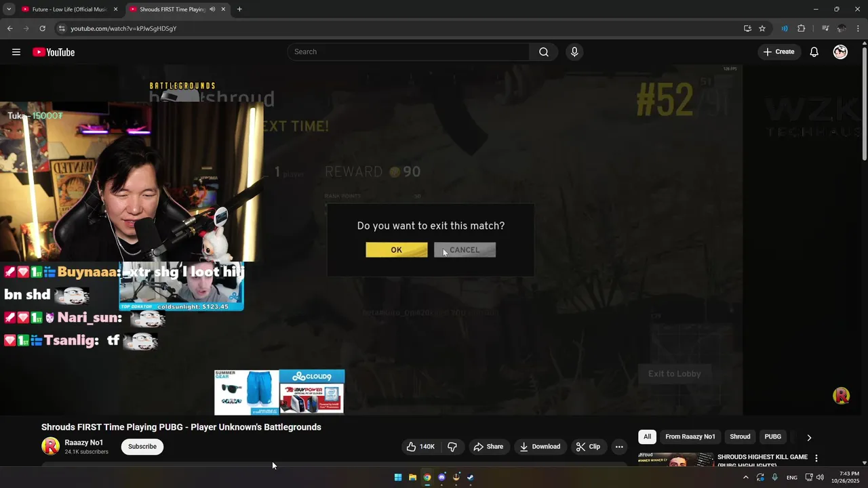Open Shrouds Highest Kill Game title

click(762, 460)
